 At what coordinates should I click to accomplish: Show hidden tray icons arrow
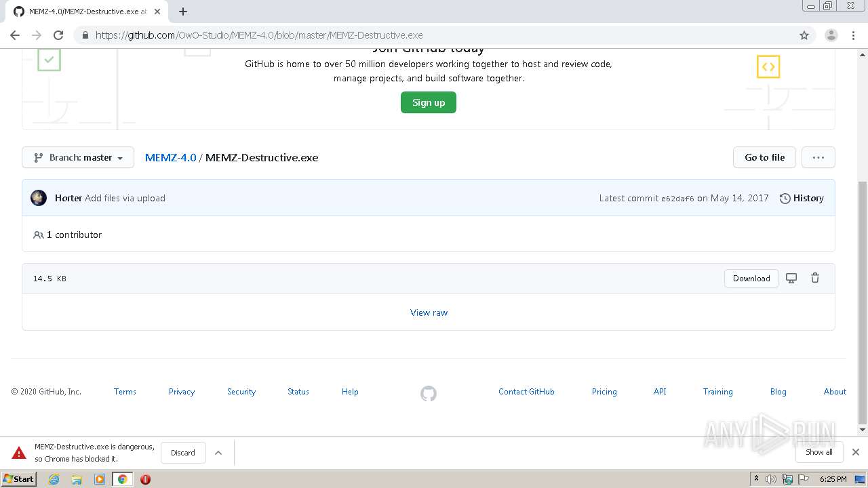[x=756, y=479]
